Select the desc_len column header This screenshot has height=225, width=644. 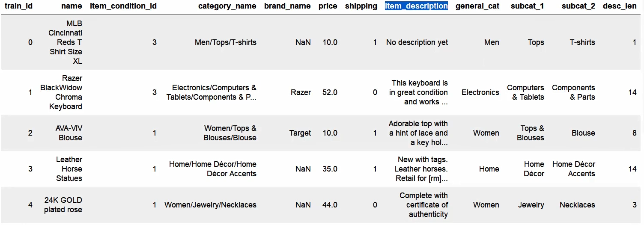click(x=619, y=6)
